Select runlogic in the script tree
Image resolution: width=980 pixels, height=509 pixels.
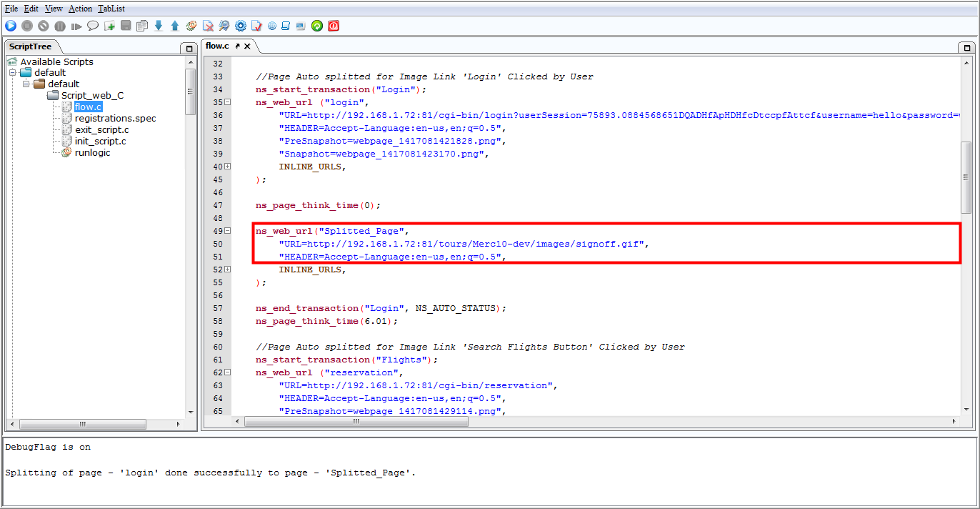click(x=92, y=152)
